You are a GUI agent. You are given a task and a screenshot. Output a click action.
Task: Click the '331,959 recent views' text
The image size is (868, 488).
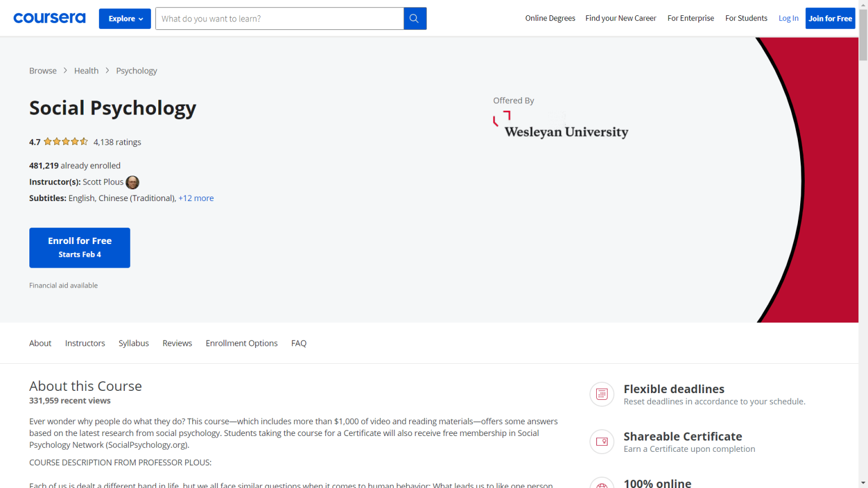click(70, 400)
